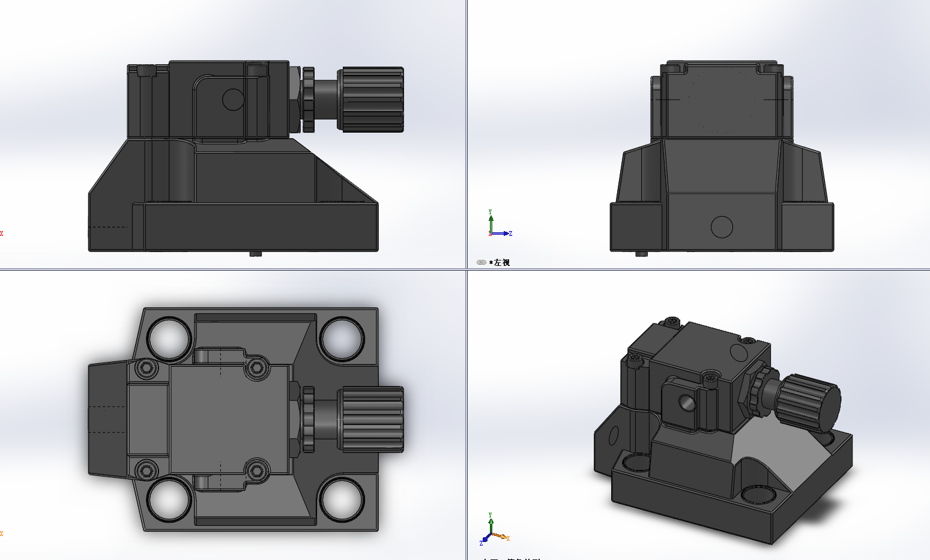Select the lower-left mounting hole in the top-view pane
This screenshot has height=560, width=930.
click(x=169, y=500)
